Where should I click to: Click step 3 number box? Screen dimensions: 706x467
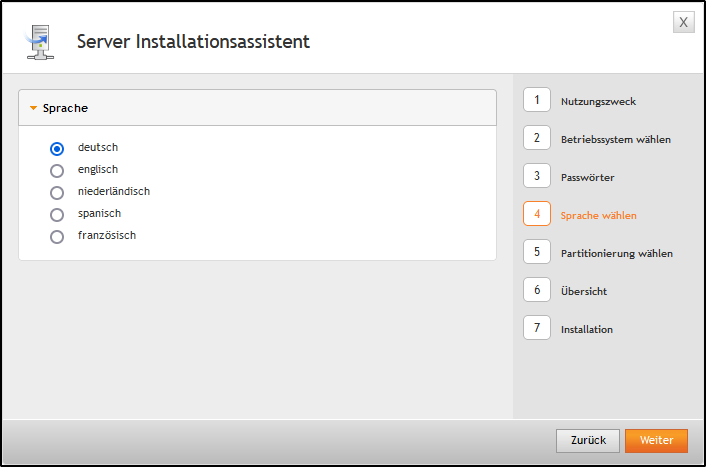coord(537,176)
